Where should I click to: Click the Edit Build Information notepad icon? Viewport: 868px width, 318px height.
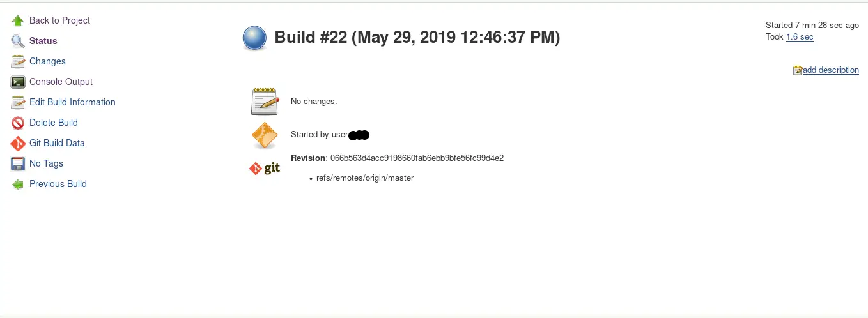coord(18,102)
